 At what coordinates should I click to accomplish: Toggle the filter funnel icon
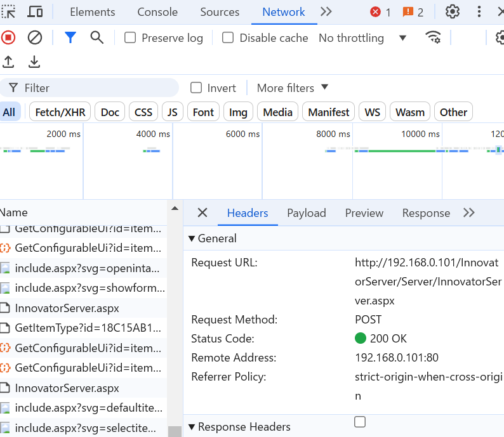[70, 38]
